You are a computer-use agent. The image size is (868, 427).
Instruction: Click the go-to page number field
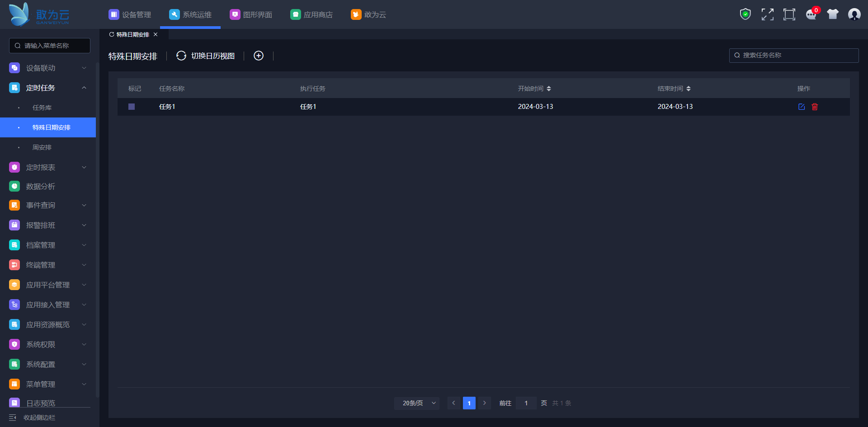pos(526,403)
